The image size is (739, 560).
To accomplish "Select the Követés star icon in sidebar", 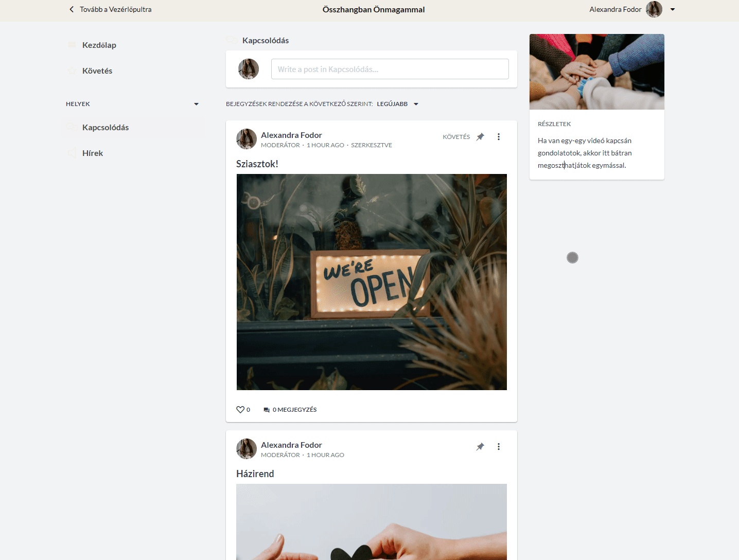I will pos(72,71).
